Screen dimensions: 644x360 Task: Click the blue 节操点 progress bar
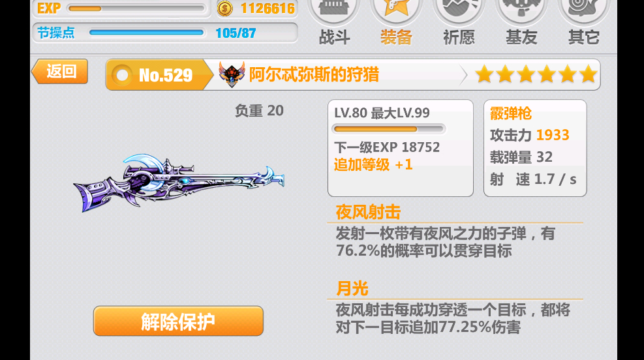pos(147,33)
